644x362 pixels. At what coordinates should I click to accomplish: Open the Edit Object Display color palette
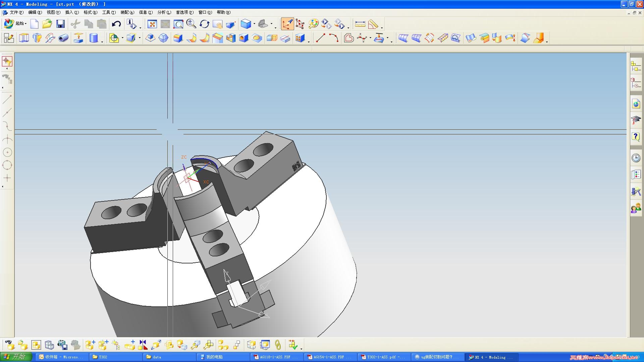coord(313,24)
